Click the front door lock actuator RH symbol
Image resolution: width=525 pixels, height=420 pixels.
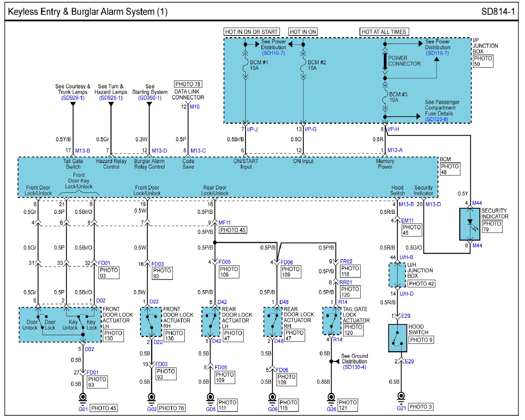[151, 322]
